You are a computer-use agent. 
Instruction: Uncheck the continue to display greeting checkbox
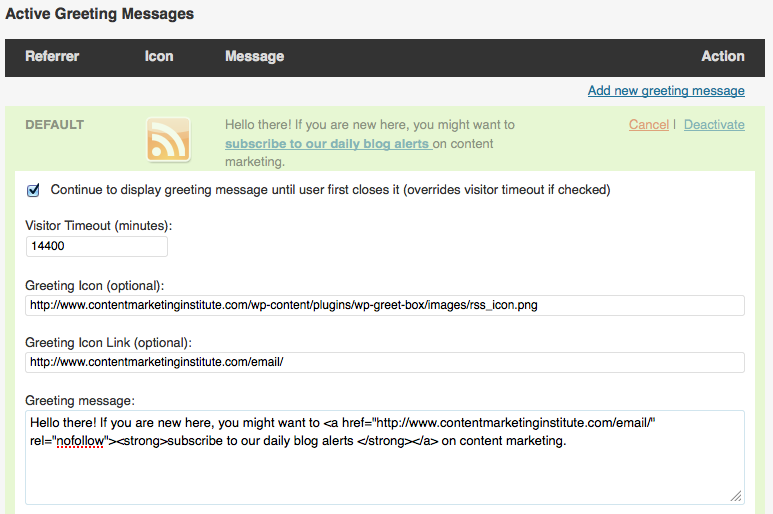[33, 190]
